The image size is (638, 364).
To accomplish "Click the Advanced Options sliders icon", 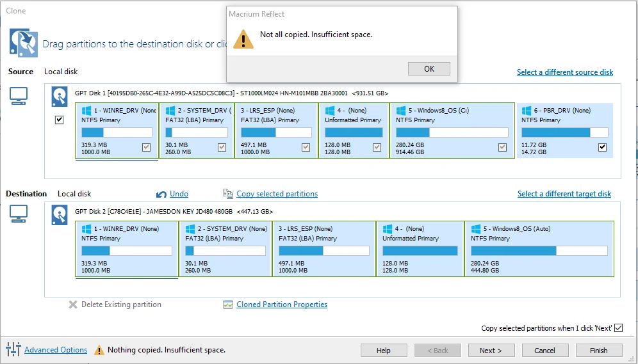I will coord(13,349).
